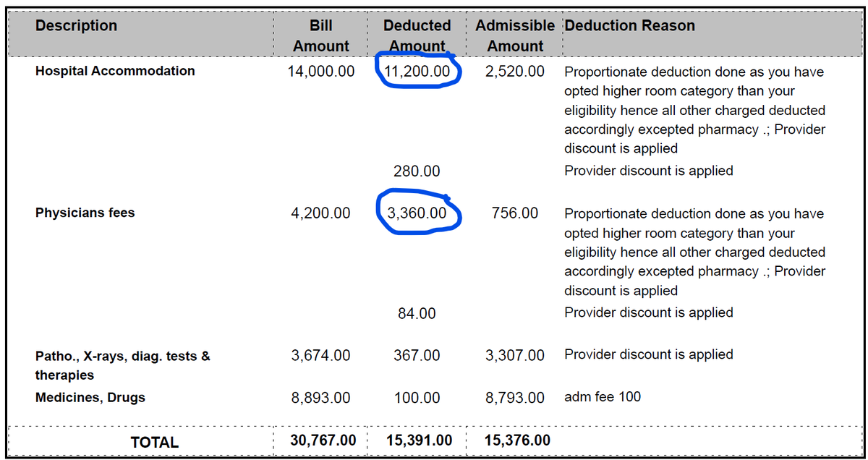868x460 pixels.
Task: Select the Physicians fees row label
Action: pos(85,213)
